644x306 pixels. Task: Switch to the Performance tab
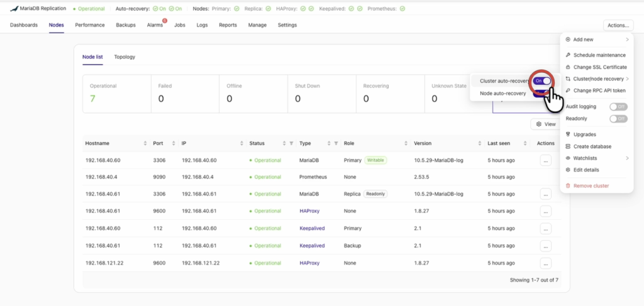click(x=89, y=25)
